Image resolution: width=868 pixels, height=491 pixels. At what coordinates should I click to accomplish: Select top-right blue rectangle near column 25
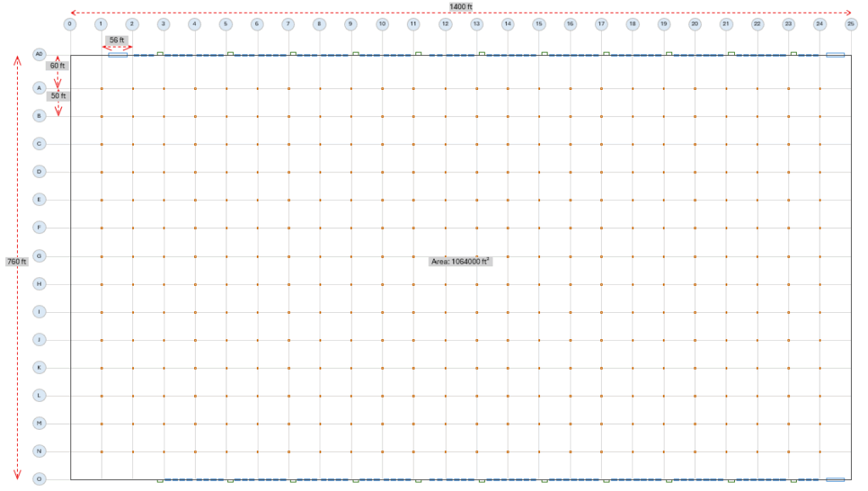click(x=835, y=54)
